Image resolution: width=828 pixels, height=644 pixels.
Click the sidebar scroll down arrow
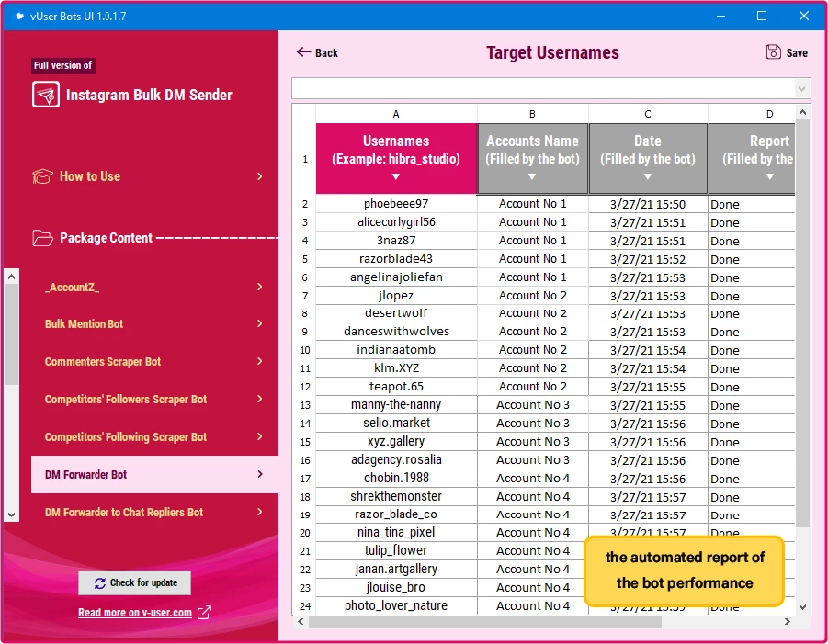point(12,514)
